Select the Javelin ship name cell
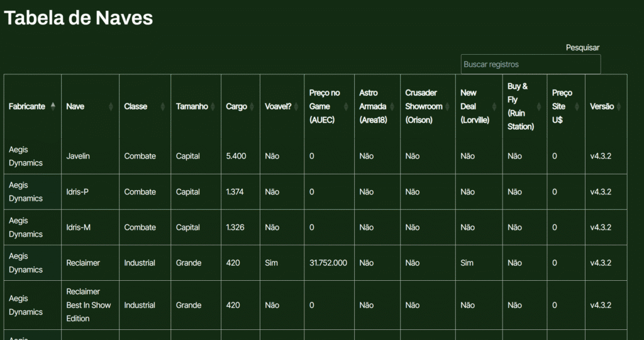 click(x=78, y=156)
